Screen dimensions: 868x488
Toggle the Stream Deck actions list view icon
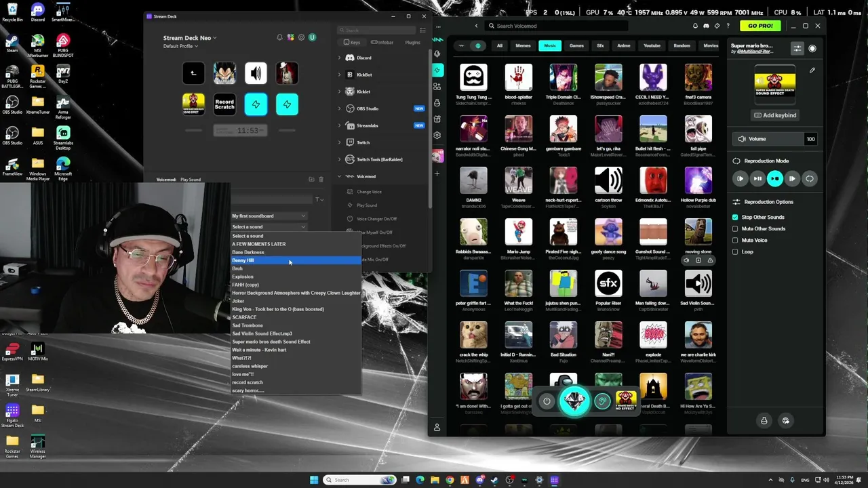tap(423, 30)
